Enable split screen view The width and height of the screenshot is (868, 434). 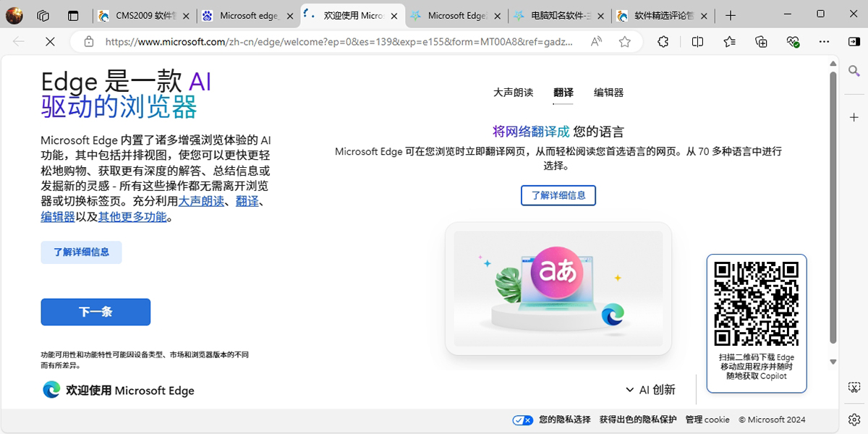point(697,42)
